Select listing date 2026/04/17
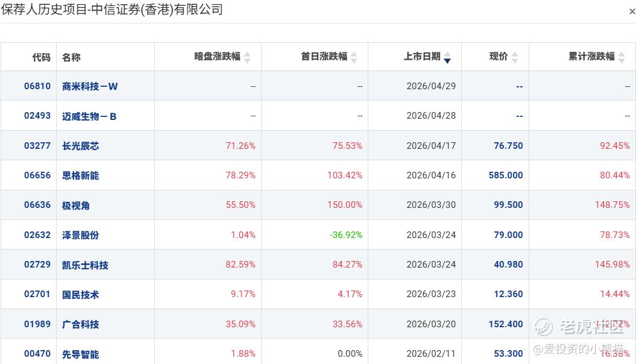 tap(431, 145)
